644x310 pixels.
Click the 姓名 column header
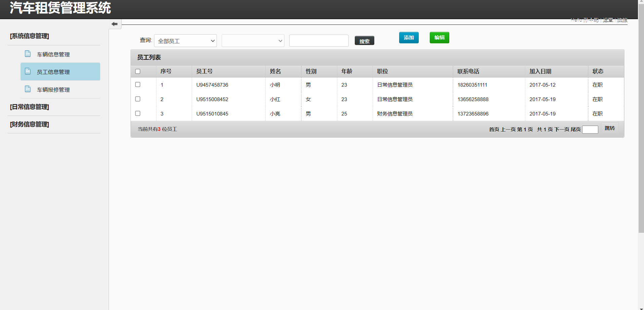[x=275, y=71]
